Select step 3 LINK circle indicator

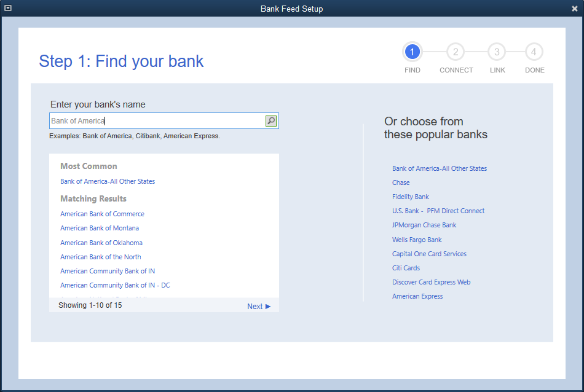[497, 52]
